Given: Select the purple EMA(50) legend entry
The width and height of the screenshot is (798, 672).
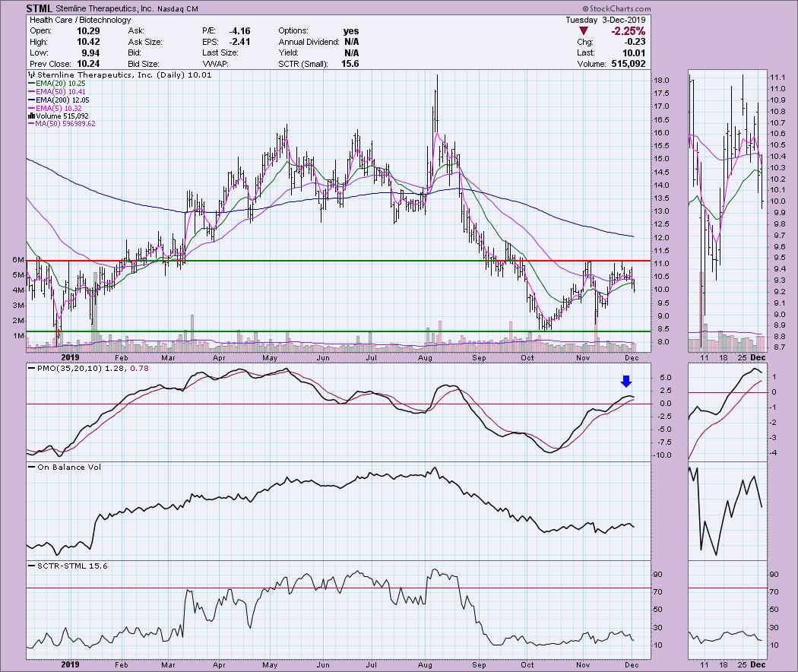Looking at the screenshot, I should (x=56, y=92).
